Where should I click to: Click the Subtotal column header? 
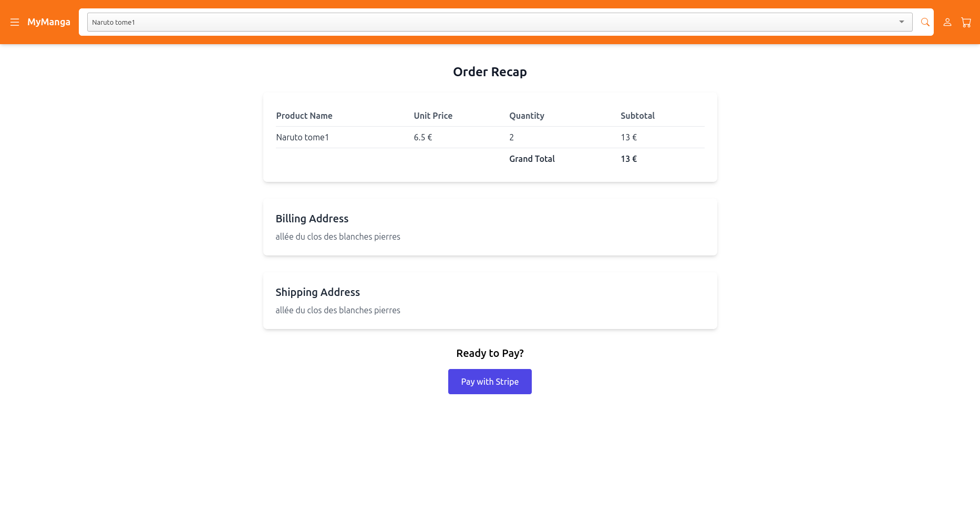(x=637, y=116)
